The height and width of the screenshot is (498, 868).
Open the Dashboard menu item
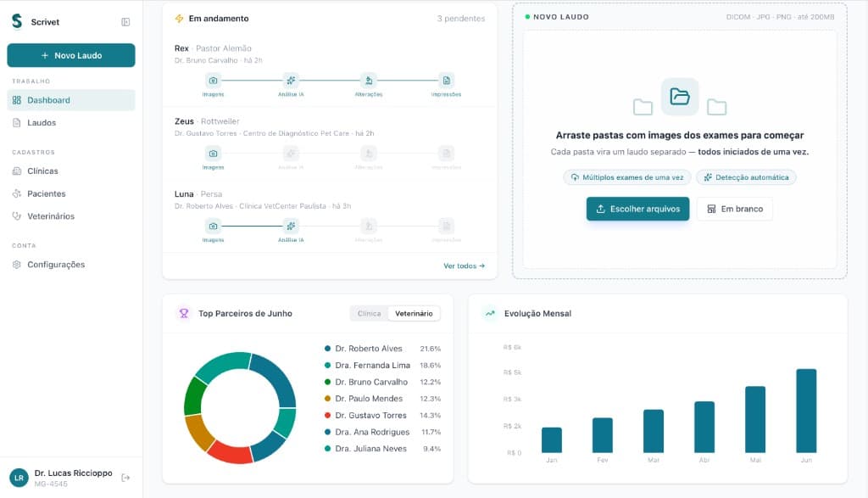point(71,100)
